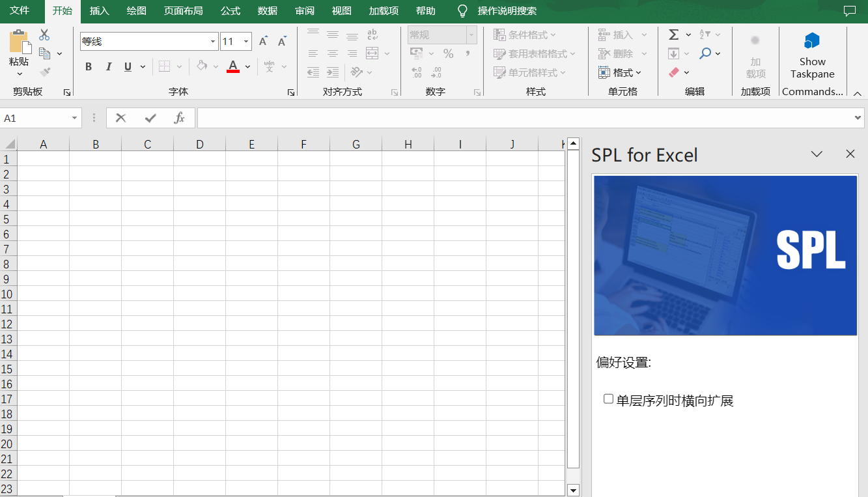This screenshot has height=497, width=868.
Task: Open the font size dropdown
Action: point(246,42)
